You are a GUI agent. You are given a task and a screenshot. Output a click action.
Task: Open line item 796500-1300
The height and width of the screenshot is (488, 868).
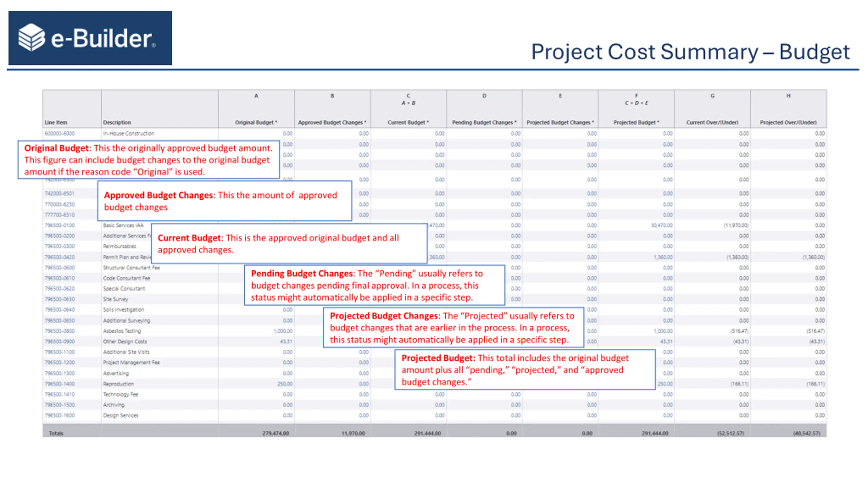coord(60,373)
